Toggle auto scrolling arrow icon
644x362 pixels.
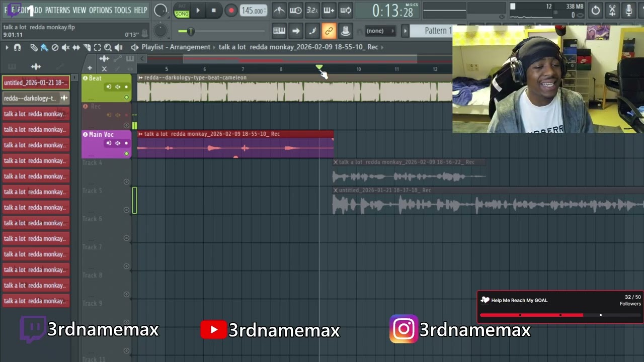coord(296,31)
